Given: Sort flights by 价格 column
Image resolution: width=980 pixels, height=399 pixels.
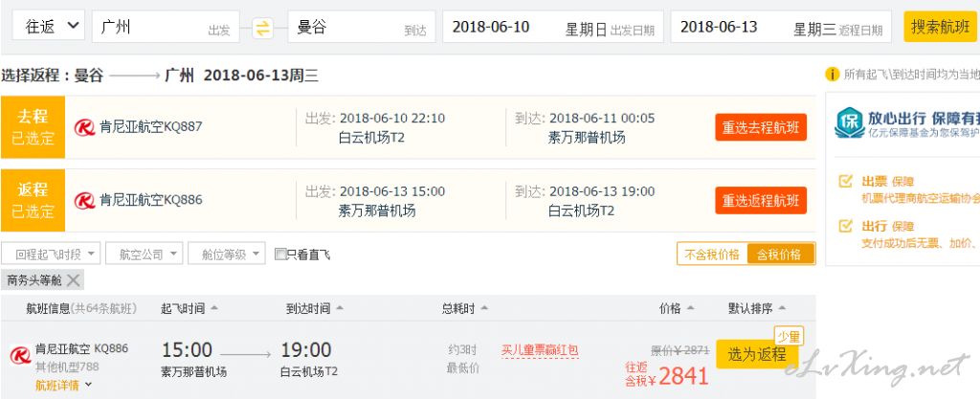Looking at the screenshot, I should (677, 308).
